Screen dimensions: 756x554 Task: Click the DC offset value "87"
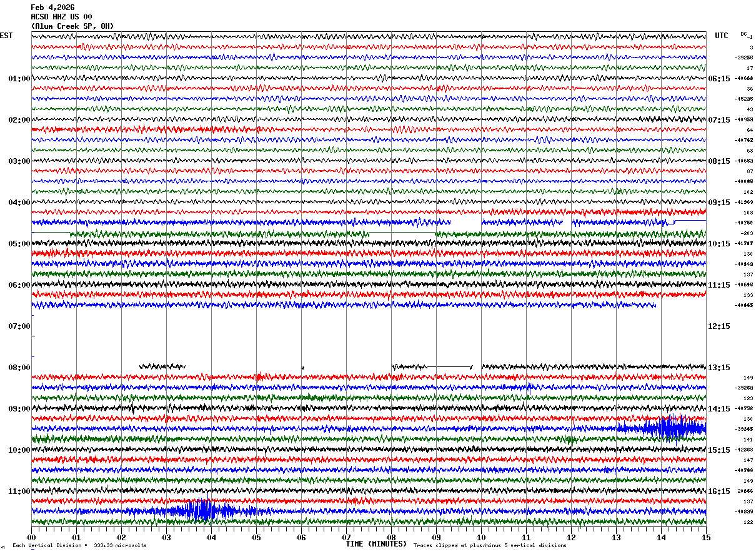[749, 171]
